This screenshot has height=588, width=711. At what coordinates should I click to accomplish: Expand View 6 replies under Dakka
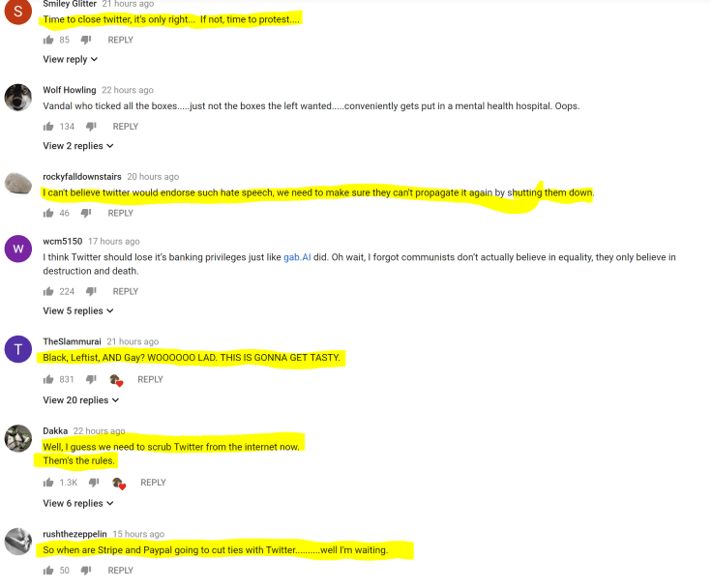[78, 503]
